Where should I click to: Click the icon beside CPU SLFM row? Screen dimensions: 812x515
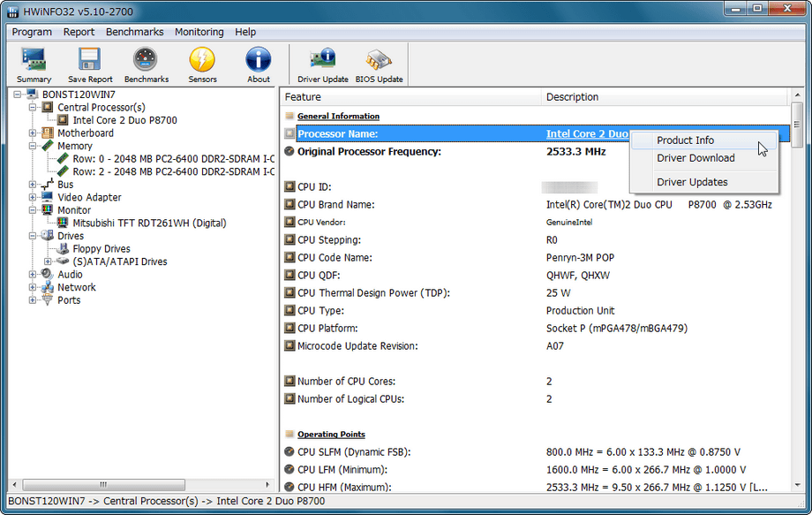click(289, 451)
